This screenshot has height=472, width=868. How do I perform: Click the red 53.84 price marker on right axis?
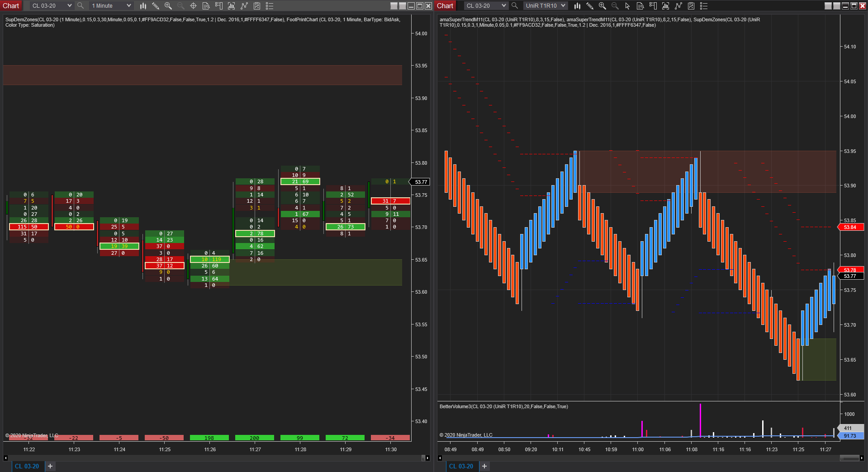click(x=850, y=227)
